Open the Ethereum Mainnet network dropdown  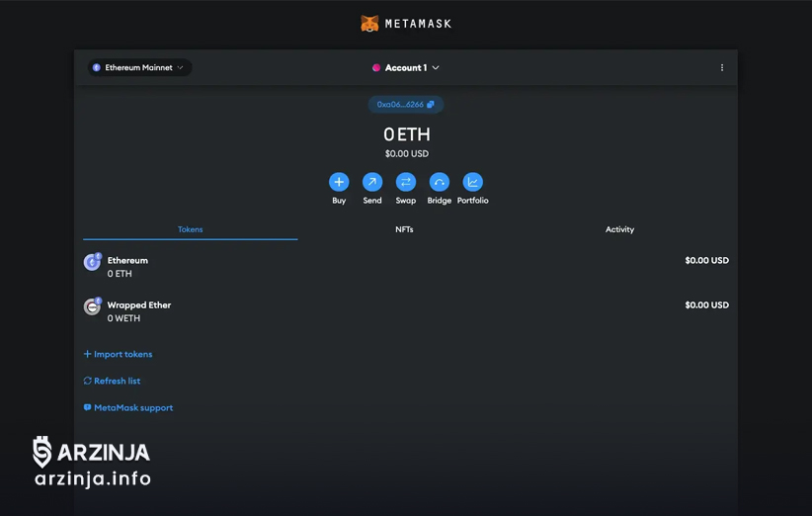139,67
